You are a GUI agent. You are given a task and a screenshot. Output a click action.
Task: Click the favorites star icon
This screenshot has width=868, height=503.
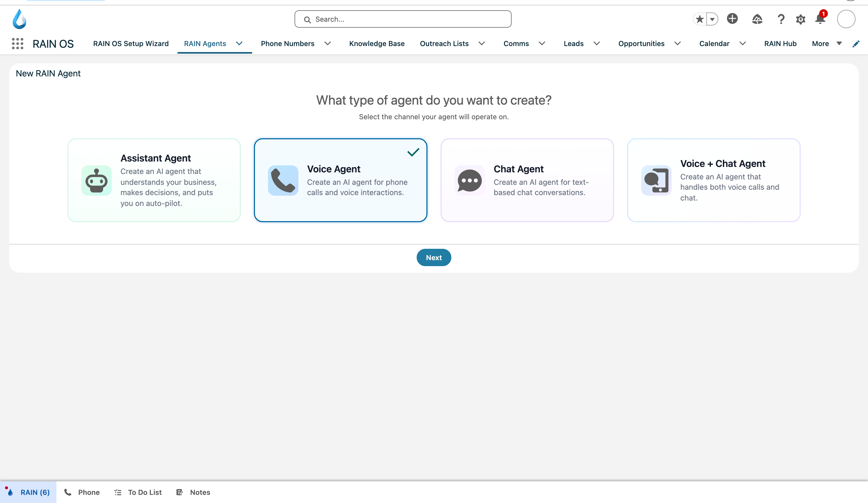[700, 19]
